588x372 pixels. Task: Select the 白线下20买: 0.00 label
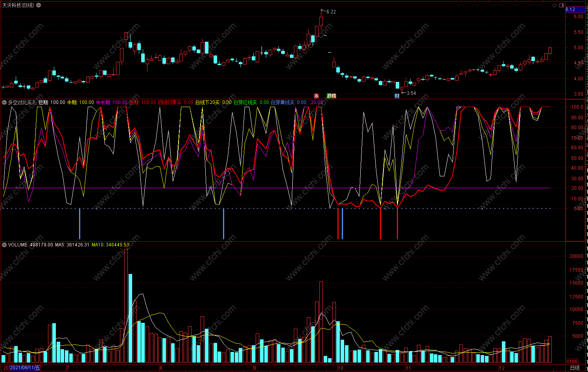tap(214, 102)
